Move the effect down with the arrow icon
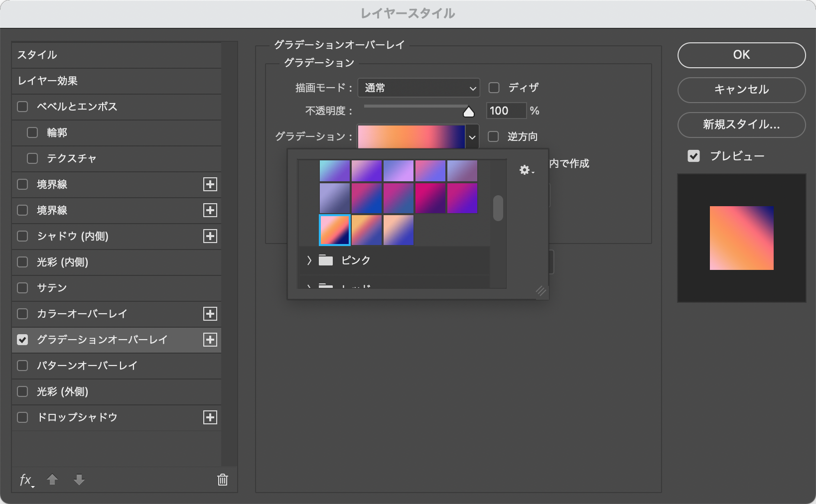The image size is (816, 504). (79, 480)
